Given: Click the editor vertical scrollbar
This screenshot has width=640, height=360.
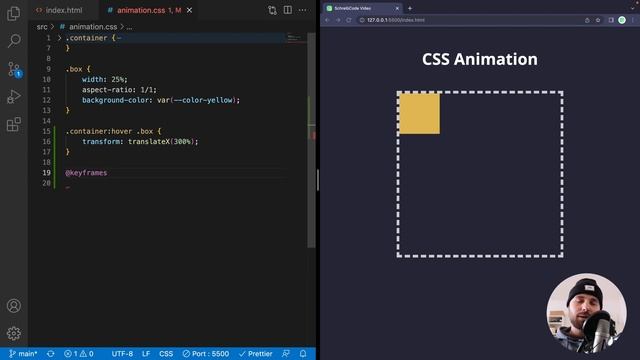Looking at the screenshot, I should (311, 140).
